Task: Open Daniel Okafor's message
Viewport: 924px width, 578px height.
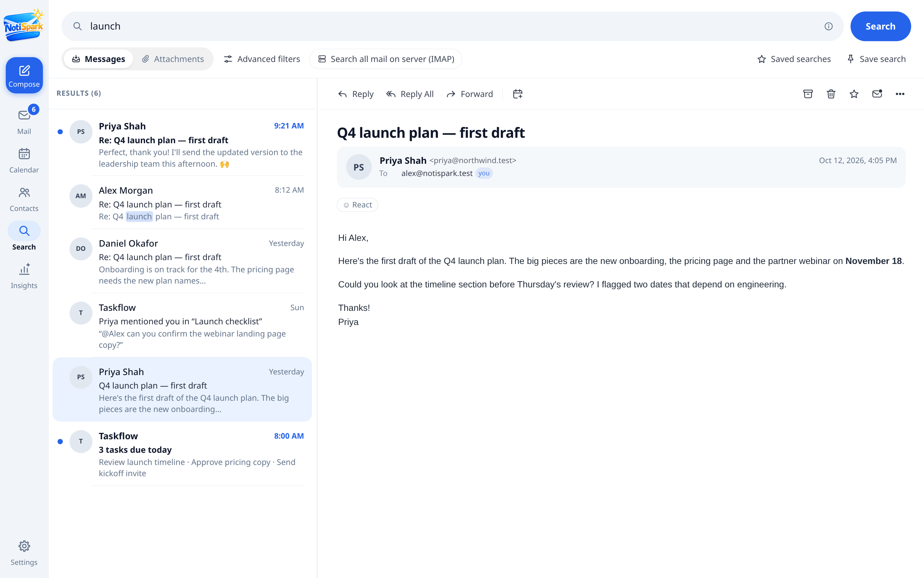Action: 183,261
